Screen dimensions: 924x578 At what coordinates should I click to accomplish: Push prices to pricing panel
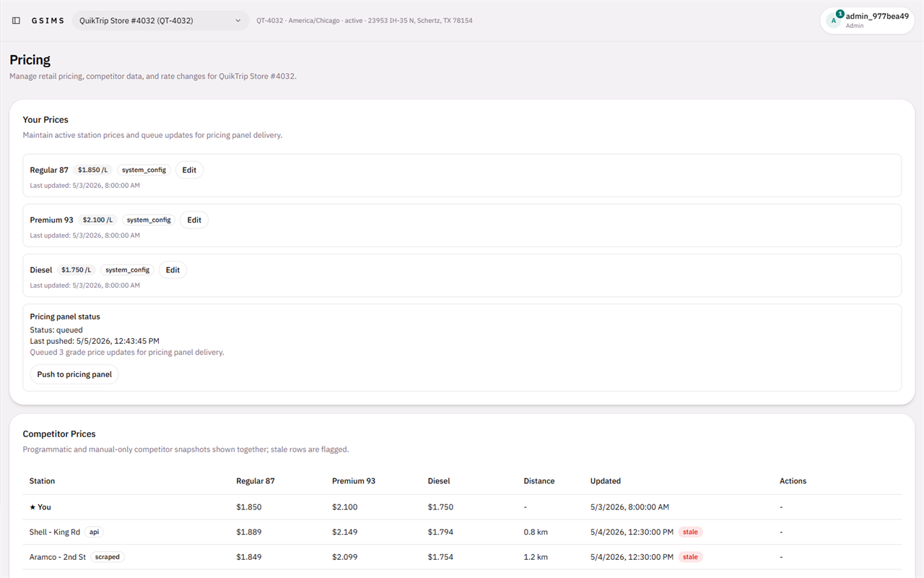74,374
